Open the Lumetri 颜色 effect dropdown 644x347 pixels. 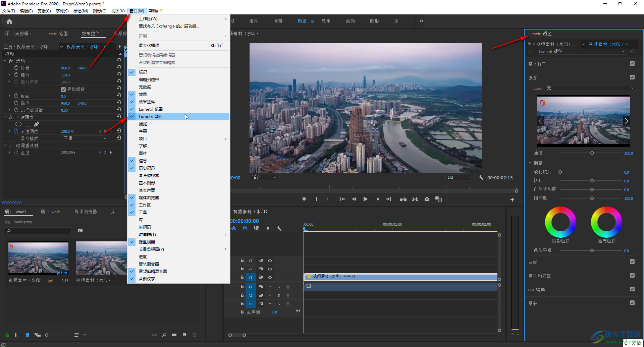[581, 52]
